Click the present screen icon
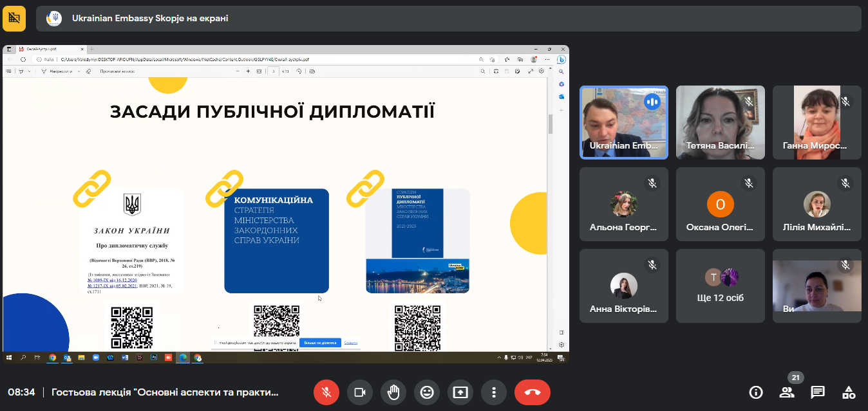This screenshot has height=411, width=868. coord(460,392)
